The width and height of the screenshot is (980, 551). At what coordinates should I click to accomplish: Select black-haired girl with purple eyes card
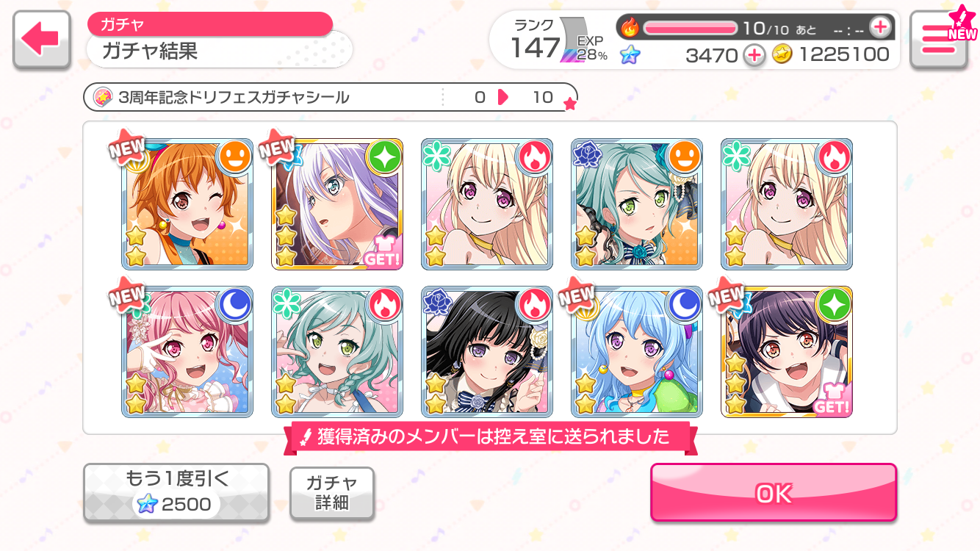pyautogui.click(x=487, y=352)
